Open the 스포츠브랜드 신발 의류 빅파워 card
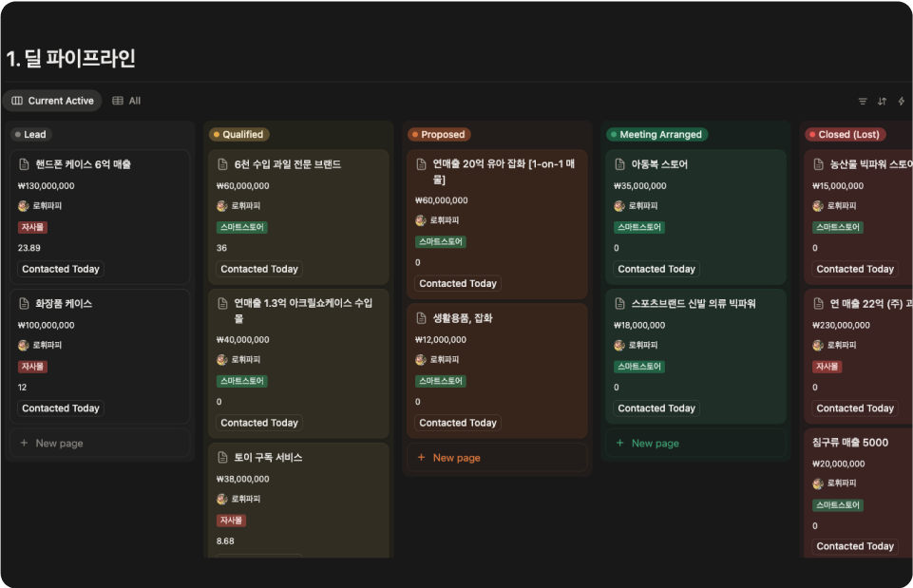 [695, 356]
